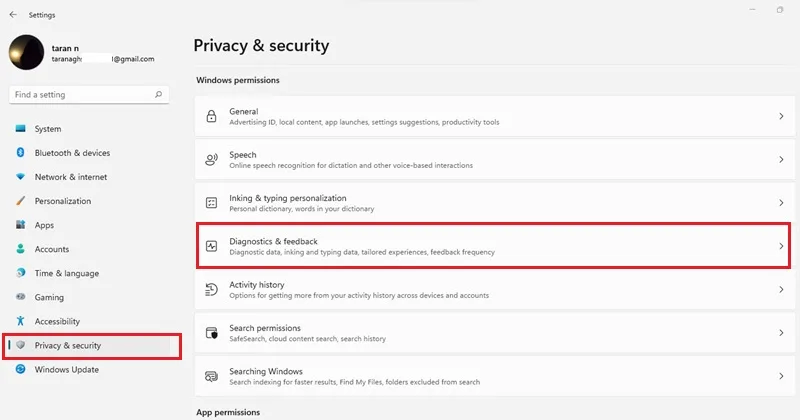This screenshot has width=800, height=420.
Task: Click the back arrow in Settings header
Action: tap(13, 15)
